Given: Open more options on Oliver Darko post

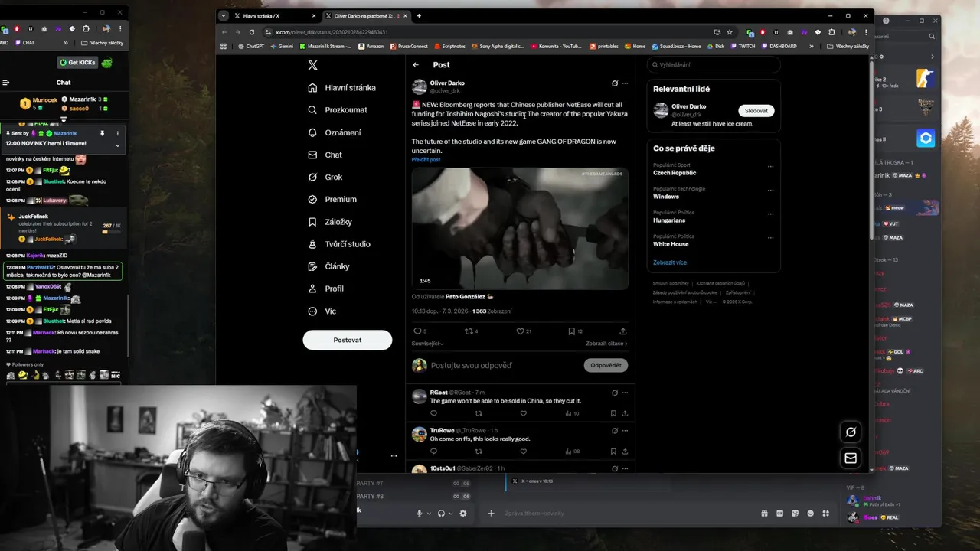Looking at the screenshot, I should 625,83.
